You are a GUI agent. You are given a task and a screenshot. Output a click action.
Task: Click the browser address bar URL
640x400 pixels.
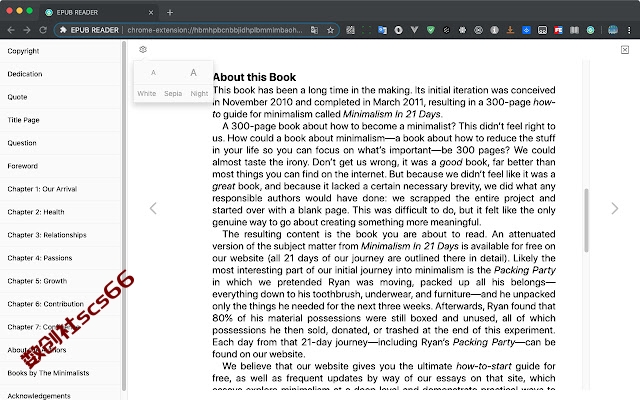(x=215, y=30)
